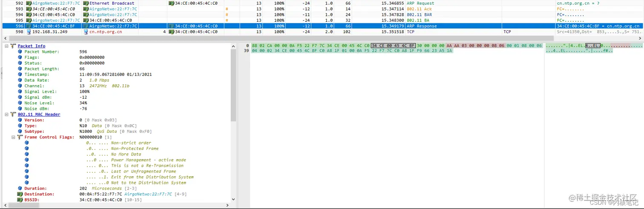Click the cube icon beside Noise Level
Viewport: 644px width, 209px height.
[20, 103]
